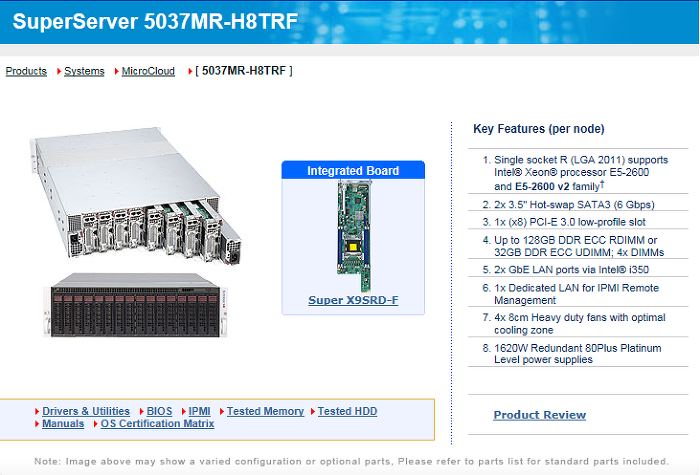Click the Integrated Board header label
700x475 pixels.
353,171
